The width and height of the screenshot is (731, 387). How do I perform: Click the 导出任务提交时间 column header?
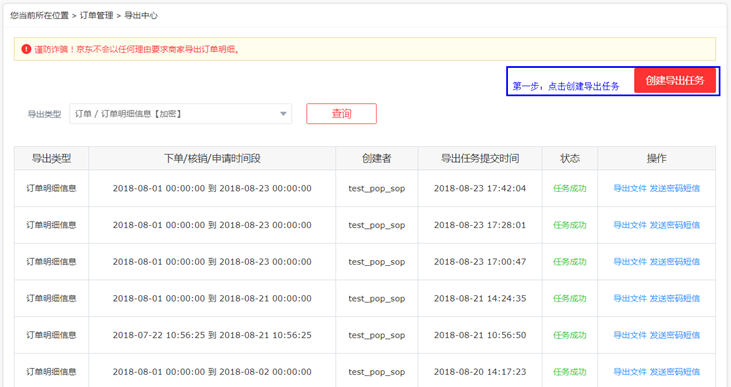pyautogui.click(x=480, y=159)
